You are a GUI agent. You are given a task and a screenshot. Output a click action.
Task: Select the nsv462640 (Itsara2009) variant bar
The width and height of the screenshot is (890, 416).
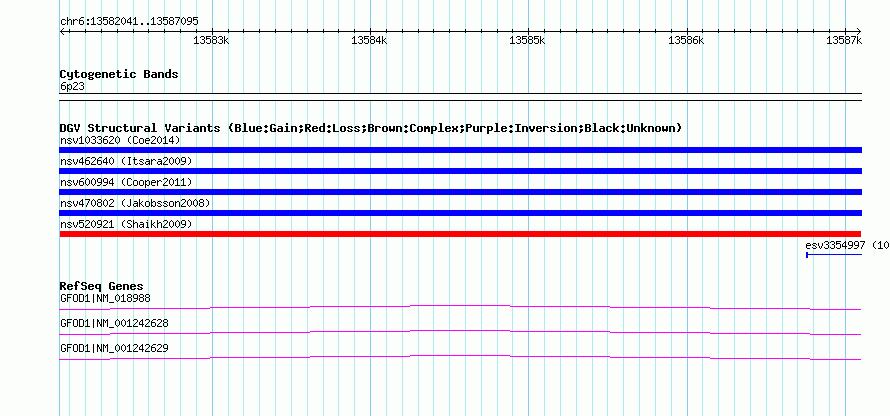[x=460, y=171]
